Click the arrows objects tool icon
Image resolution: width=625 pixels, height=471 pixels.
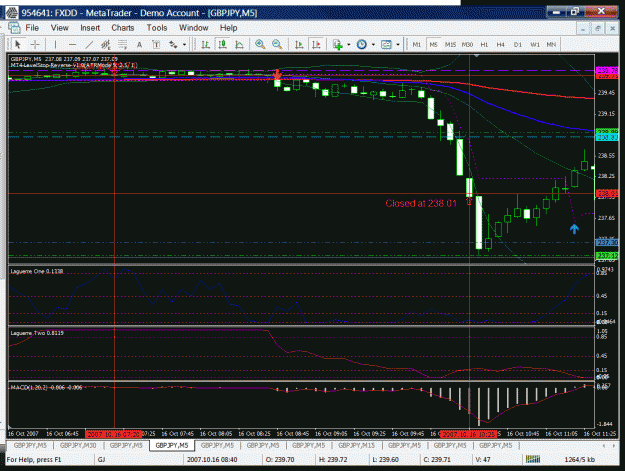point(173,45)
